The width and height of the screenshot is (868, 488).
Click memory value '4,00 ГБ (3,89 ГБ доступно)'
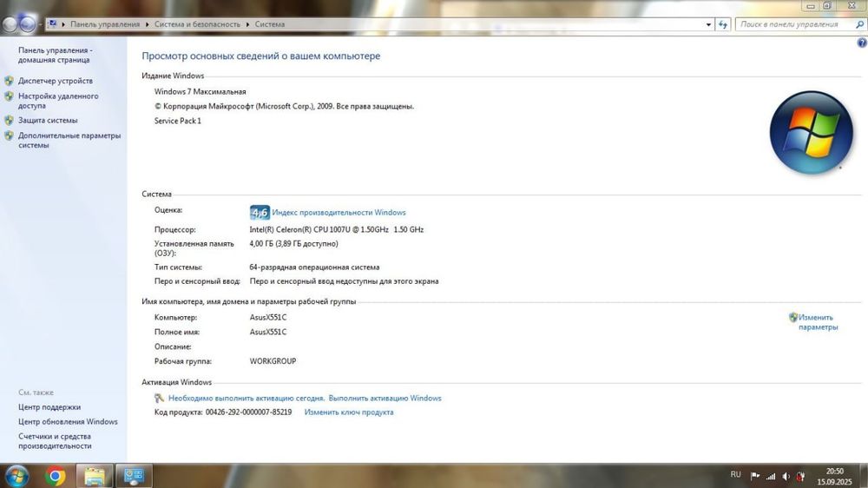pos(294,244)
